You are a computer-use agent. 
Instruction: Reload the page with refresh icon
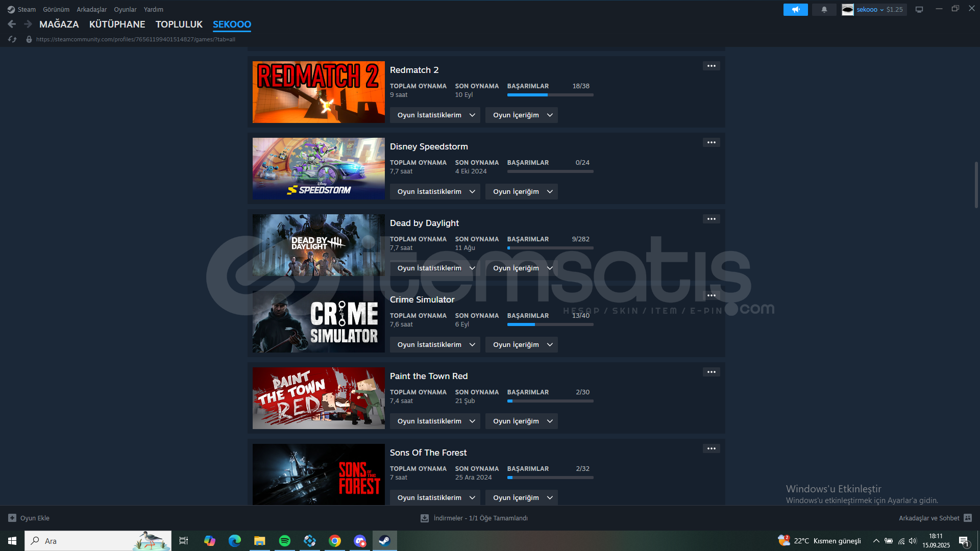click(x=12, y=39)
